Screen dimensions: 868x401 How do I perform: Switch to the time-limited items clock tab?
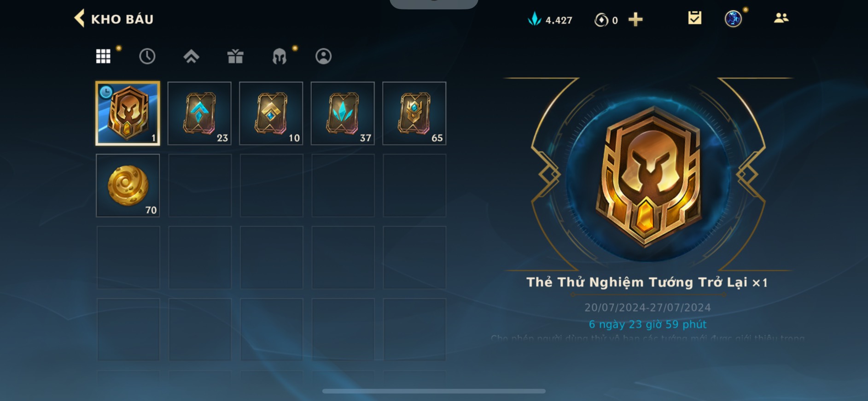147,56
